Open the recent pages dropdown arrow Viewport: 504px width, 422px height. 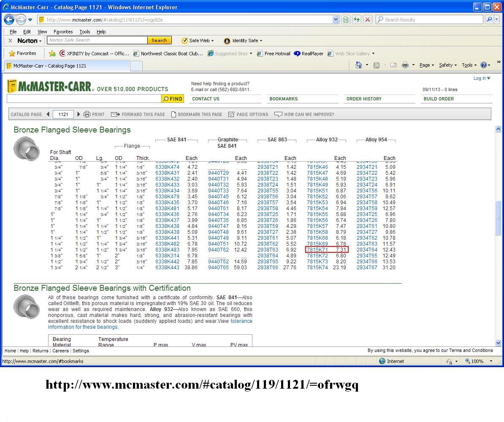(x=30, y=20)
